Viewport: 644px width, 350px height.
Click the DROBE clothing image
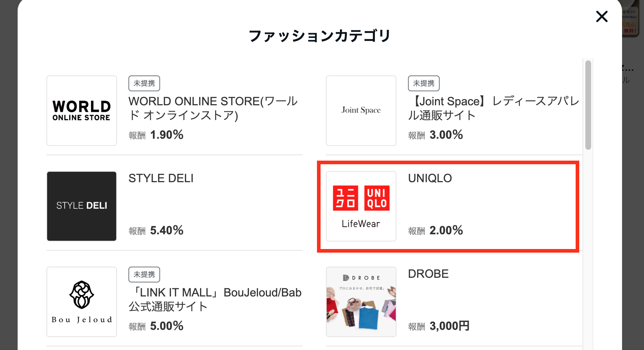click(361, 302)
